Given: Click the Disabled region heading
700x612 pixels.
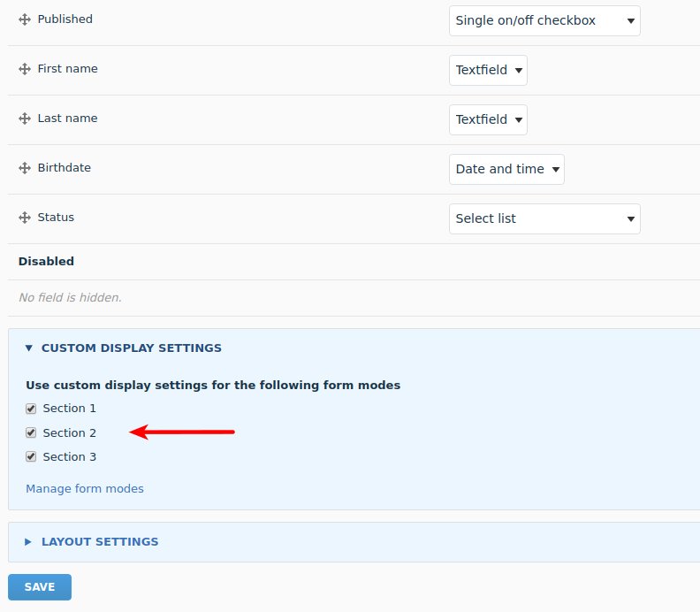Looking at the screenshot, I should [46, 261].
